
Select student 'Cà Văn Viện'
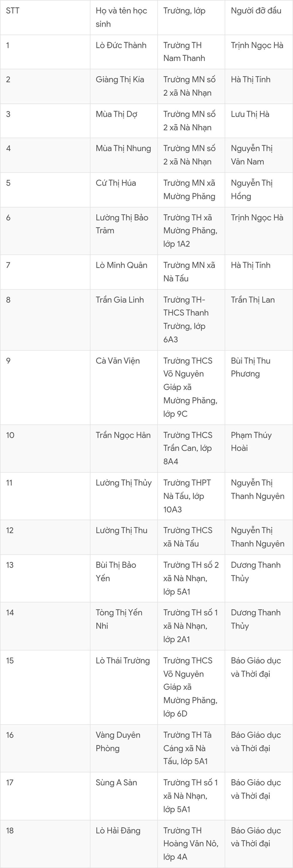(118, 361)
